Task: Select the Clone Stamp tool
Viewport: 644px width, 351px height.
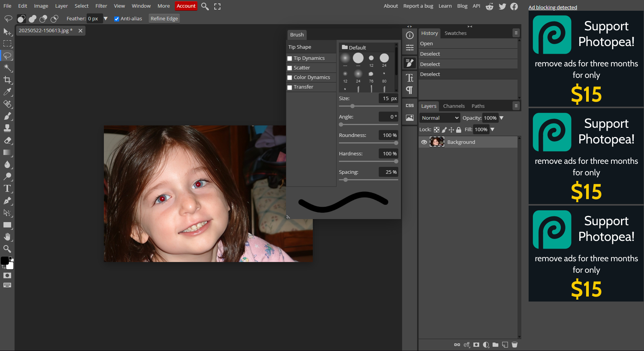Action: coord(7,128)
